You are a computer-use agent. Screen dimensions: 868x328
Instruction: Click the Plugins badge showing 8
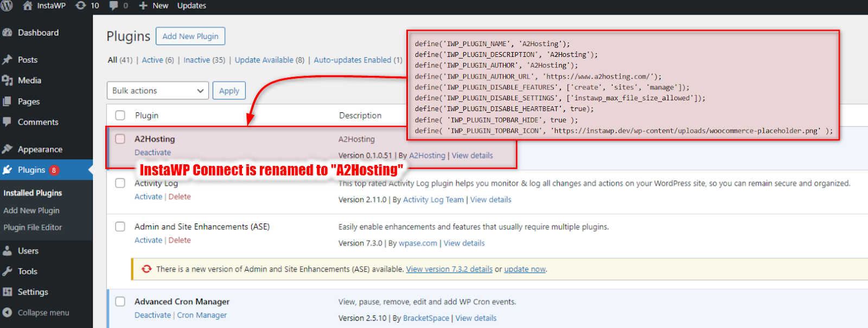(x=54, y=170)
